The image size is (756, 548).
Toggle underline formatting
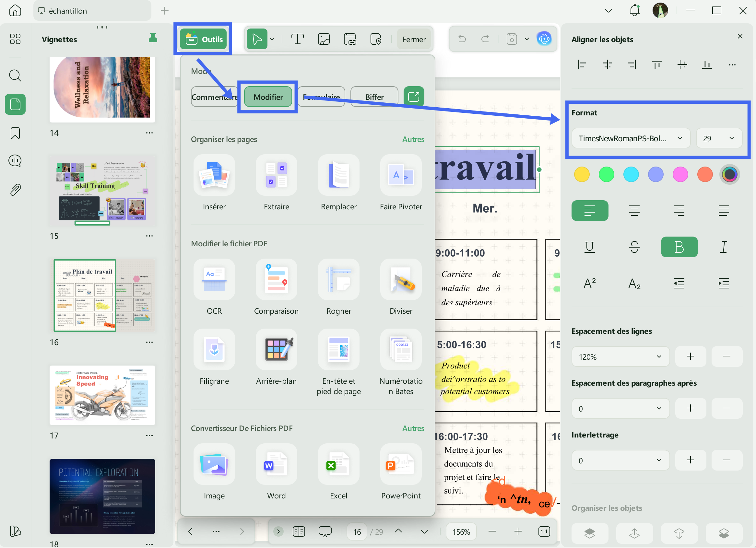click(x=590, y=247)
